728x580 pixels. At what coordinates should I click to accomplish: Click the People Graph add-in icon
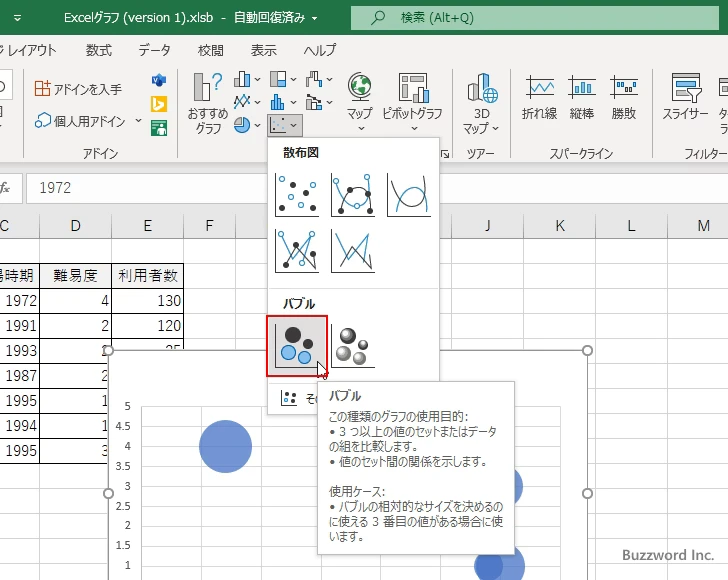(x=159, y=128)
